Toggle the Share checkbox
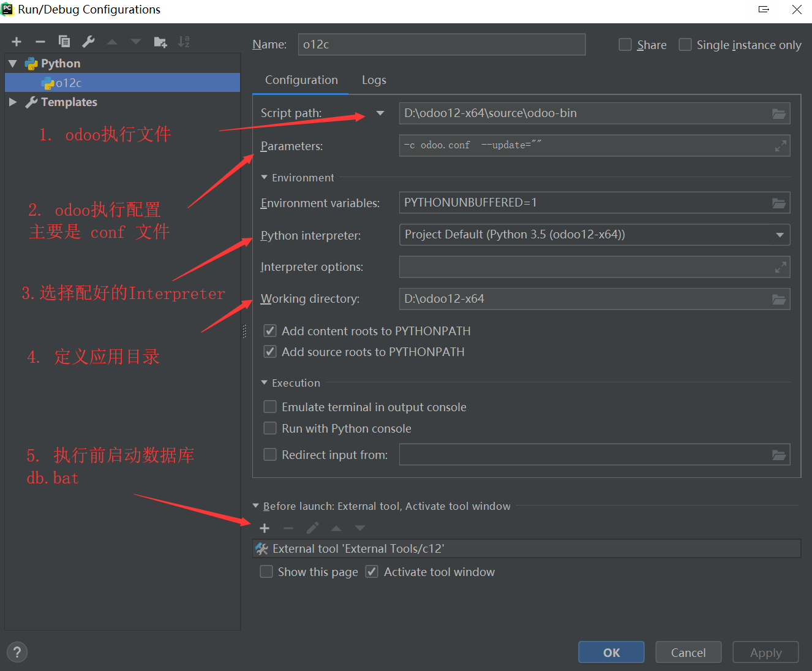Image resolution: width=812 pixels, height=671 pixels. tap(625, 45)
